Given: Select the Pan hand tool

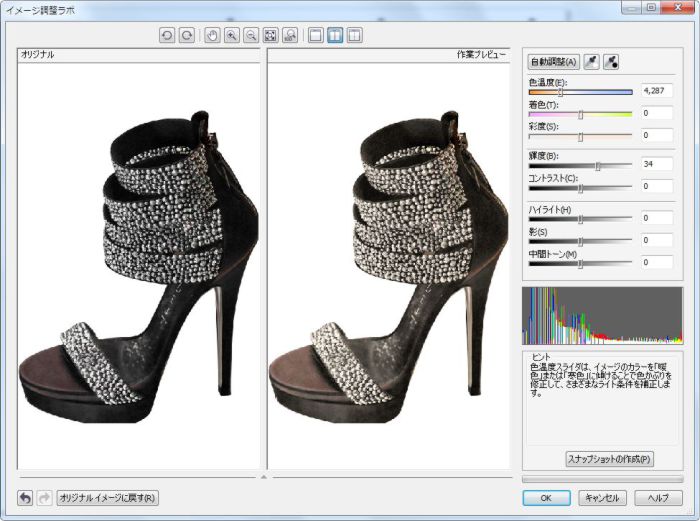Looking at the screenshot, I should click(212, 35).
